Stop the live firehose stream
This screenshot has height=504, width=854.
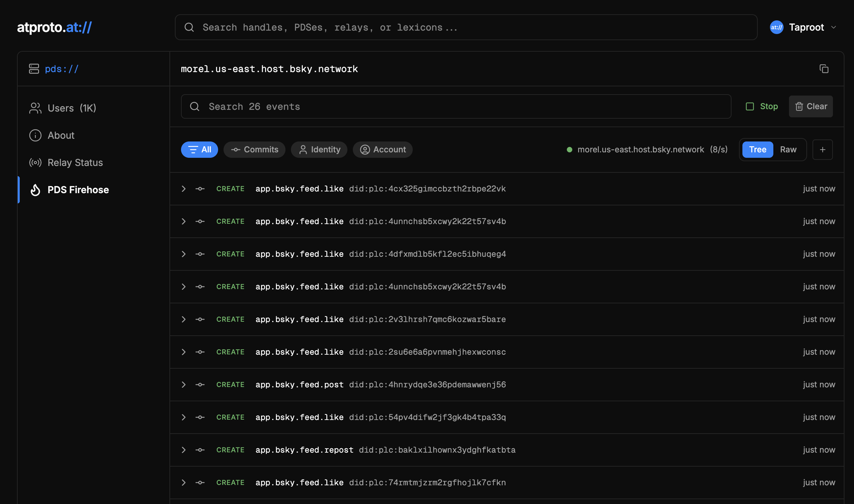(x=762, y=106)
